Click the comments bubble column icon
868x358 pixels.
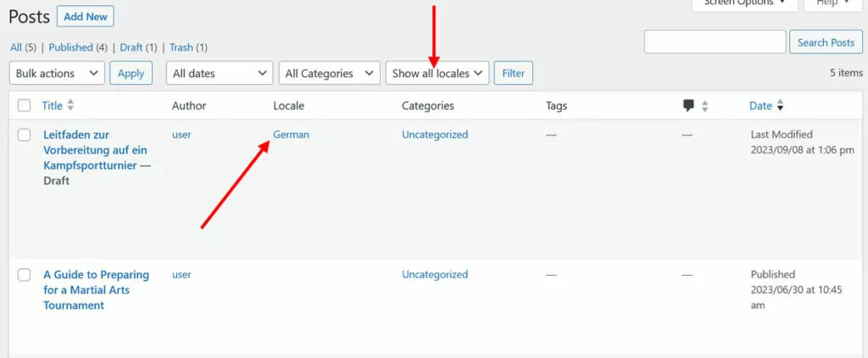click(688, 106)
